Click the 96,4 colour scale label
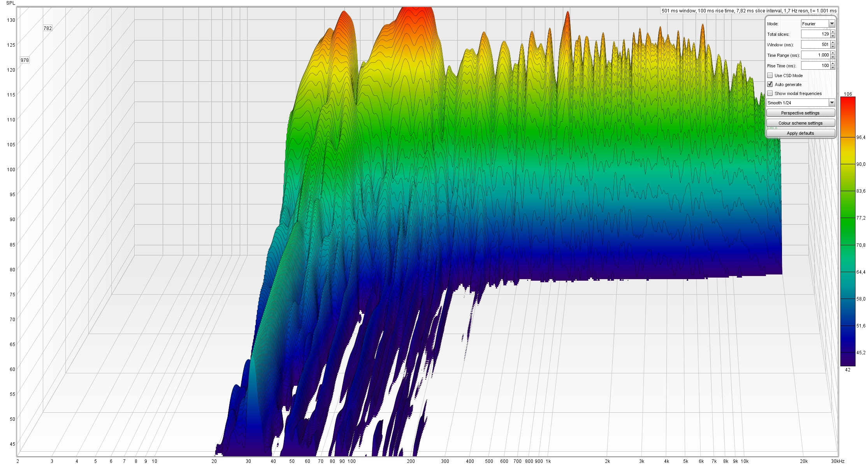 (861, 137)
